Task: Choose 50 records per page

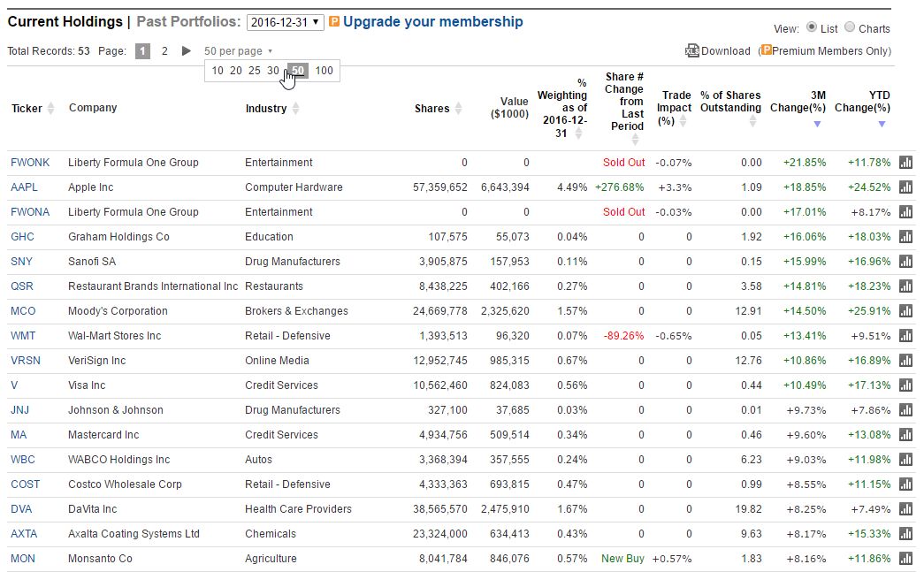Action: (298, 71)
